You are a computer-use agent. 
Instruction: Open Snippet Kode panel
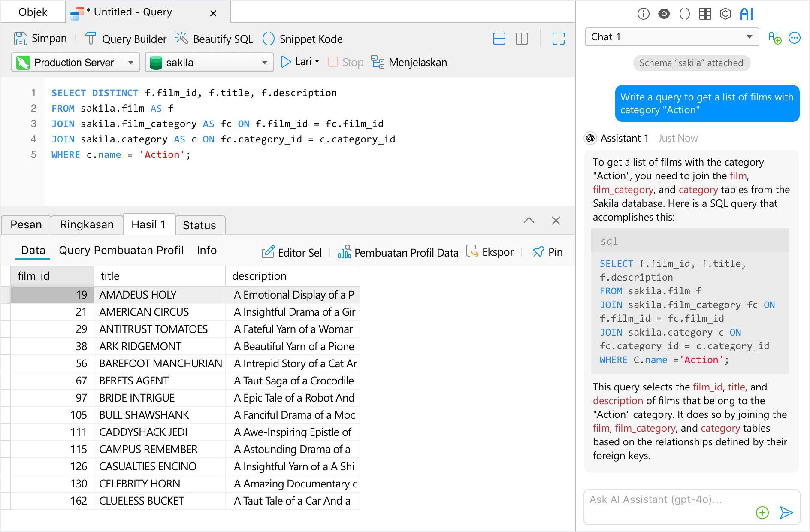(x=302, y=39)
